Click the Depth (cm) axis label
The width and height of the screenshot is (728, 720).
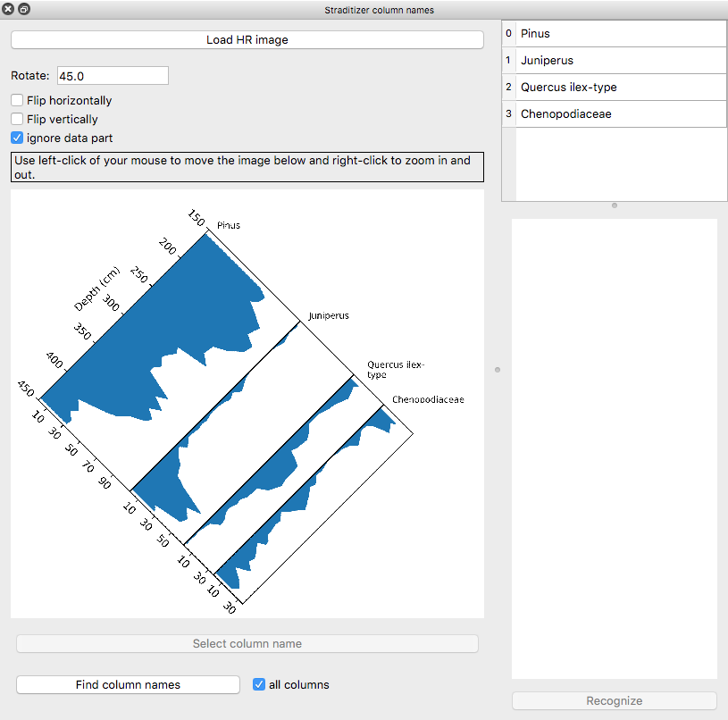pyautogui.click(x=97, y=289)
